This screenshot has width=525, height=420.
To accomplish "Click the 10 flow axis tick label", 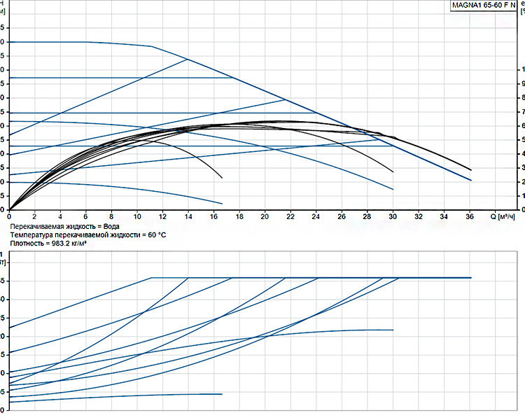I will (x=137, y=217).
